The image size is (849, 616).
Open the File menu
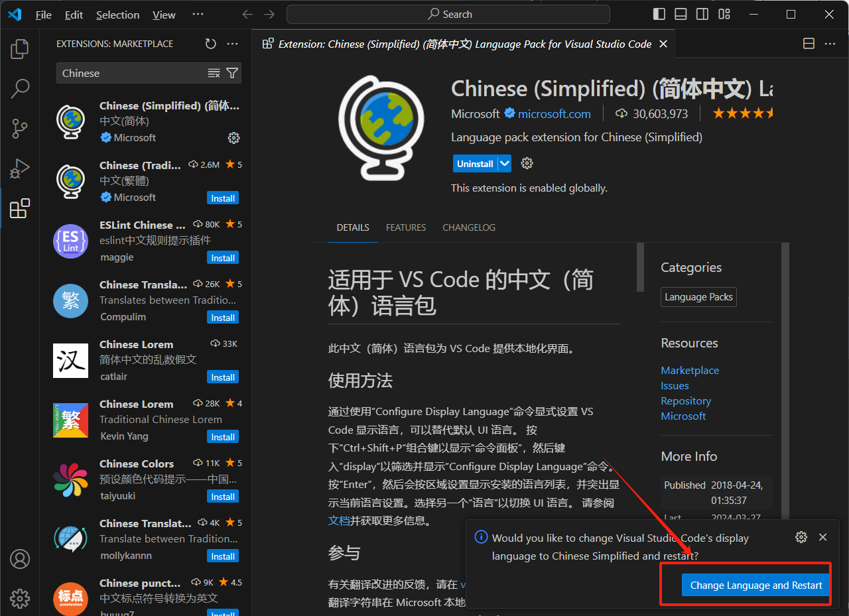pyautogui.click(x=44, y=15)
